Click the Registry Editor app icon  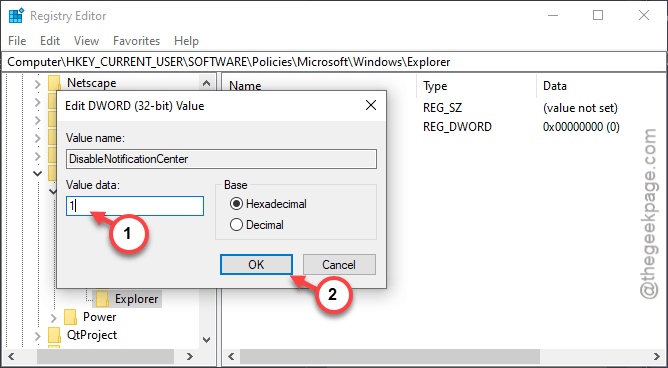coord(16,16)
